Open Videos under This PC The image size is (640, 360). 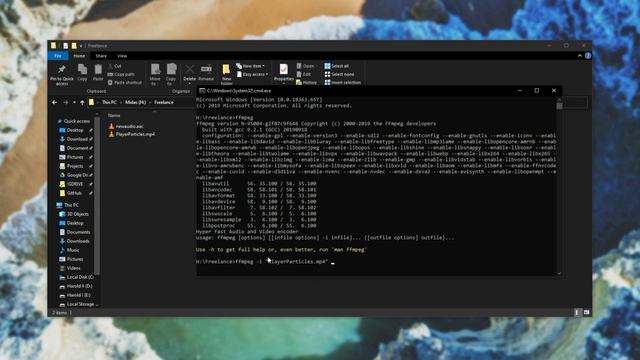coord(73,268)
